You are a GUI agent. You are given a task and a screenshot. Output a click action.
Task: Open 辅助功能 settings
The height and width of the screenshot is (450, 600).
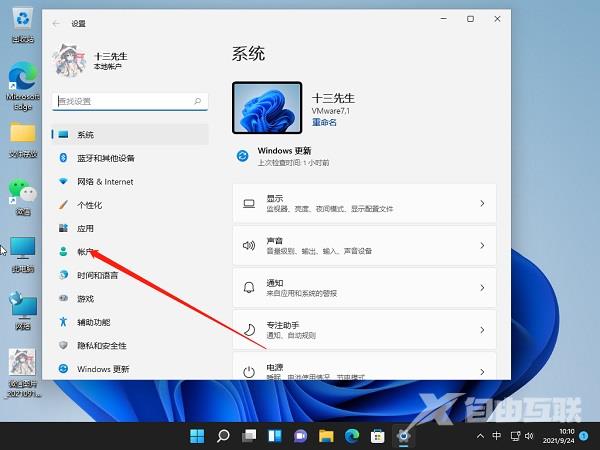130,322
